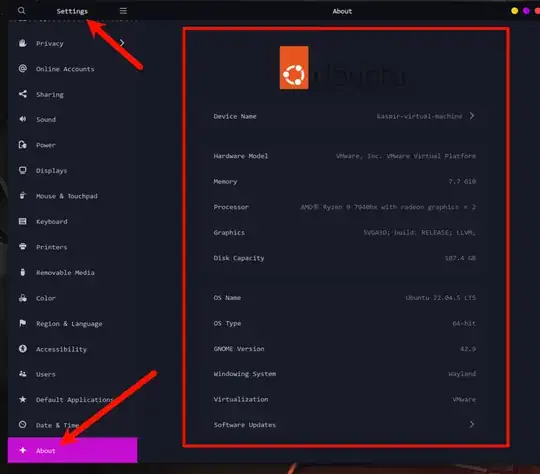This screenshot has width=540, height=474.
Task: Open Online Accounts settings
Action: pyautogui.click(x=72, y=69)
